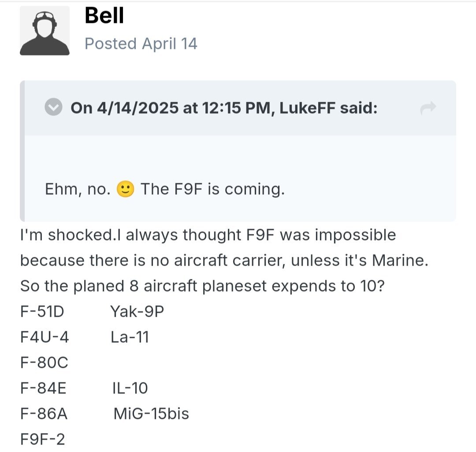476x452 pixels.
Task: Click the F-80C list entry
Action: point(44,363)
